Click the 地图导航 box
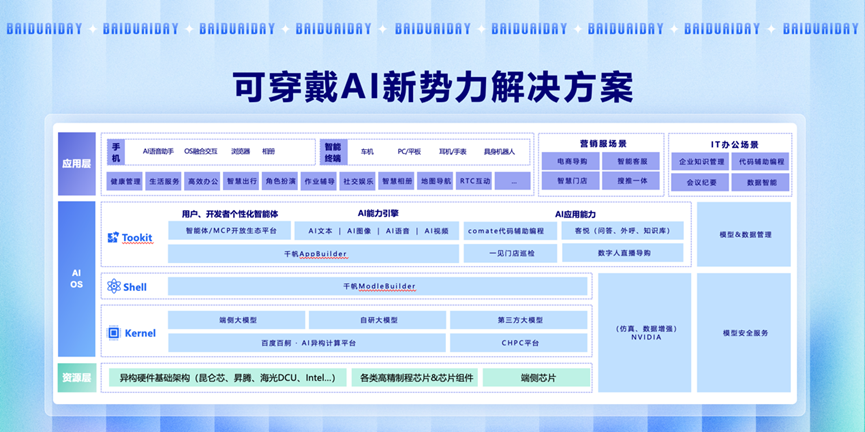The image size is (865, 432). (435, 181)
